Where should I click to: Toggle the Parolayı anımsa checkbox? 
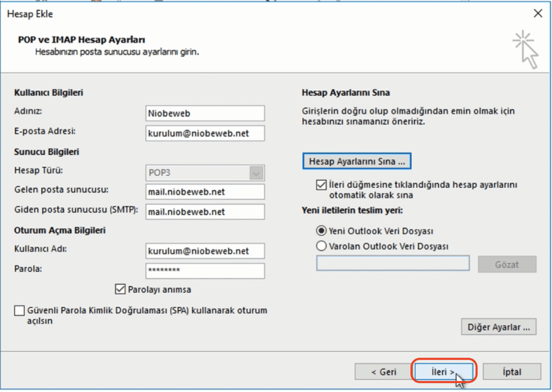[121, 290]
